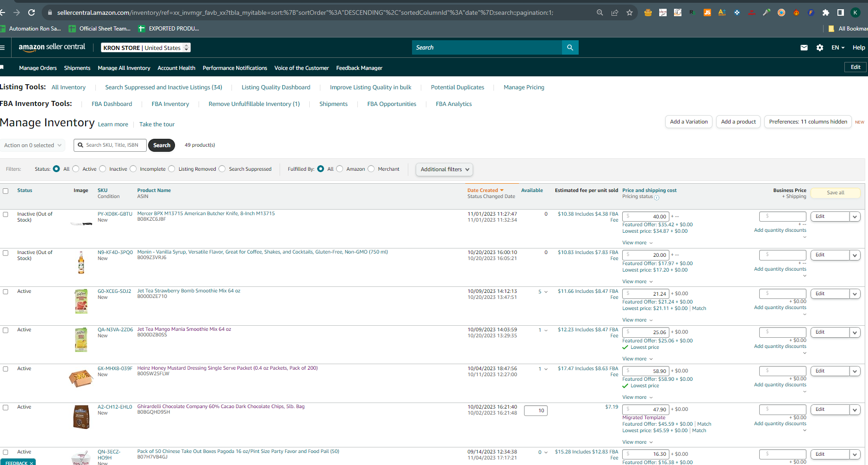868x465 pixels.
Task: Open the microphone extension icon
Action: (x=767, y=12)
